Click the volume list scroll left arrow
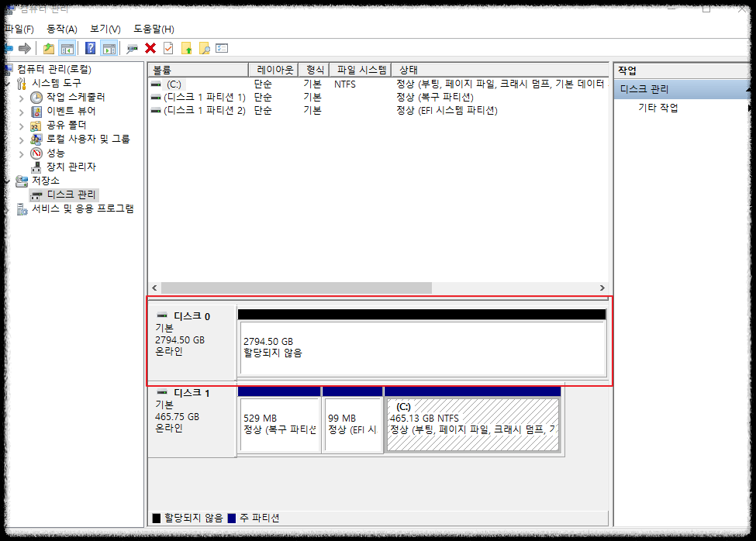This screenshot has height=541, width=756. pos(154,288)
